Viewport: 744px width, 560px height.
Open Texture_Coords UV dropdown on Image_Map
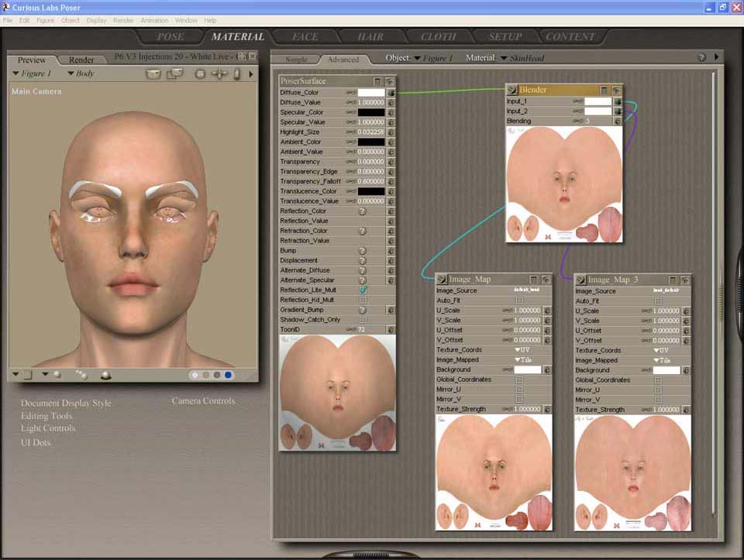coord(525,350)
